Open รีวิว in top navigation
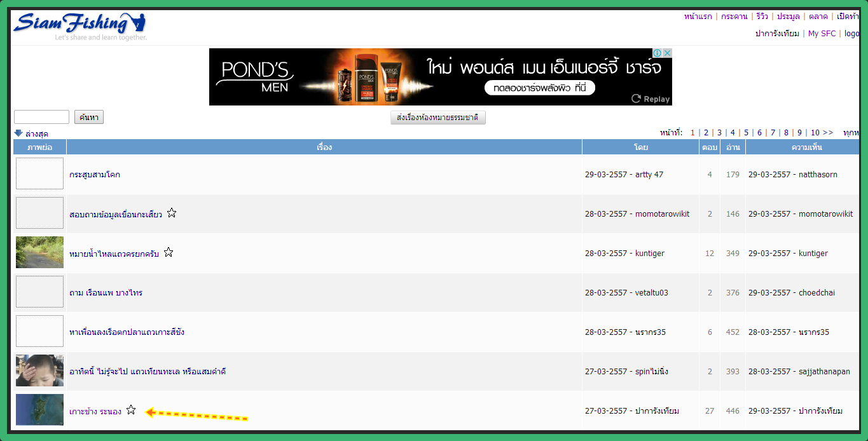This screenshot has width=868, height=441. (762, 17)
